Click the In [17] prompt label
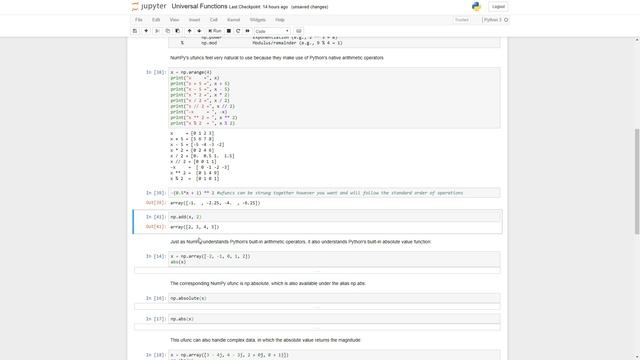 156,319
